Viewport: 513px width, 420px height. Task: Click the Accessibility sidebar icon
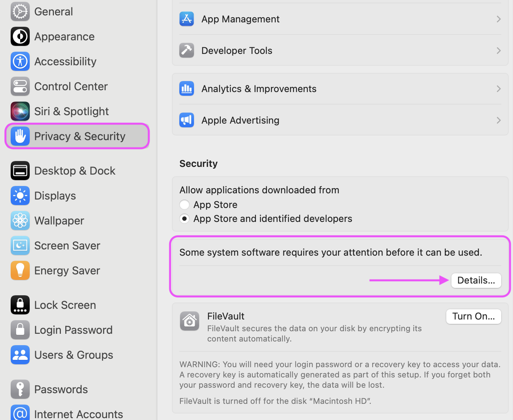pos(20,61)
